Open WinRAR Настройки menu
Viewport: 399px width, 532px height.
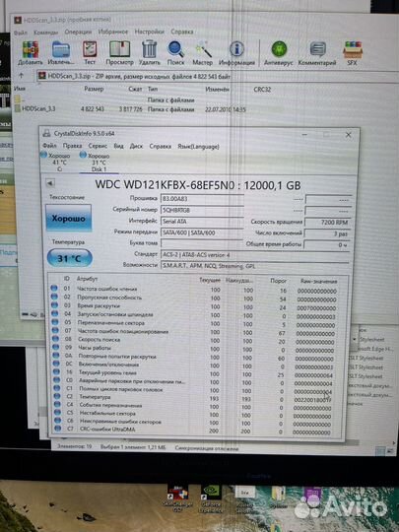point(150,32)
